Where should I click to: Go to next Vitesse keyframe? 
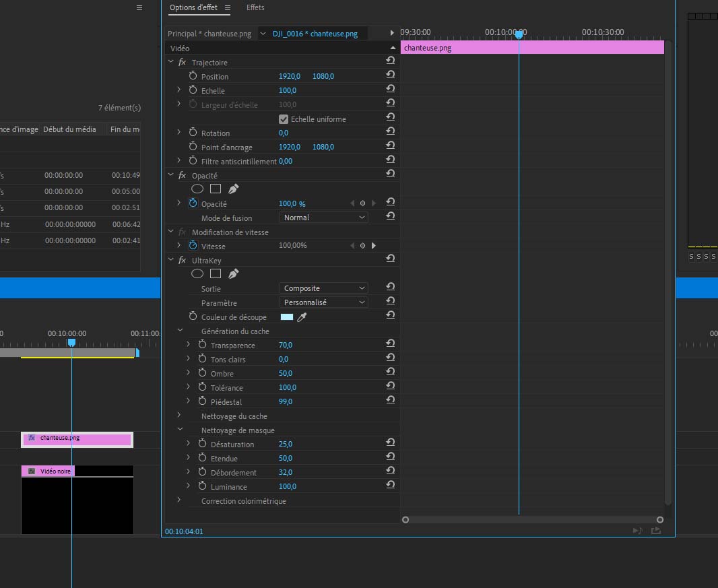pyautogui.click(x=374, y=246)
